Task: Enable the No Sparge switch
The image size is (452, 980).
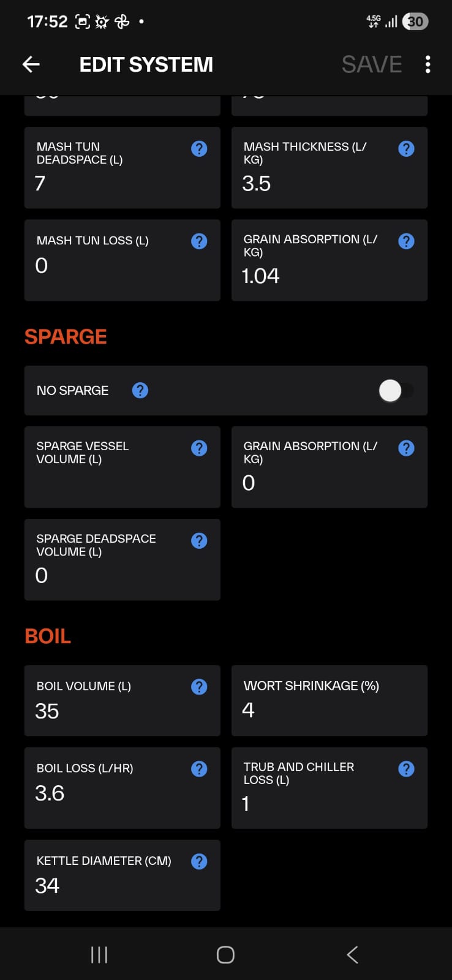Action: [396, 390]
